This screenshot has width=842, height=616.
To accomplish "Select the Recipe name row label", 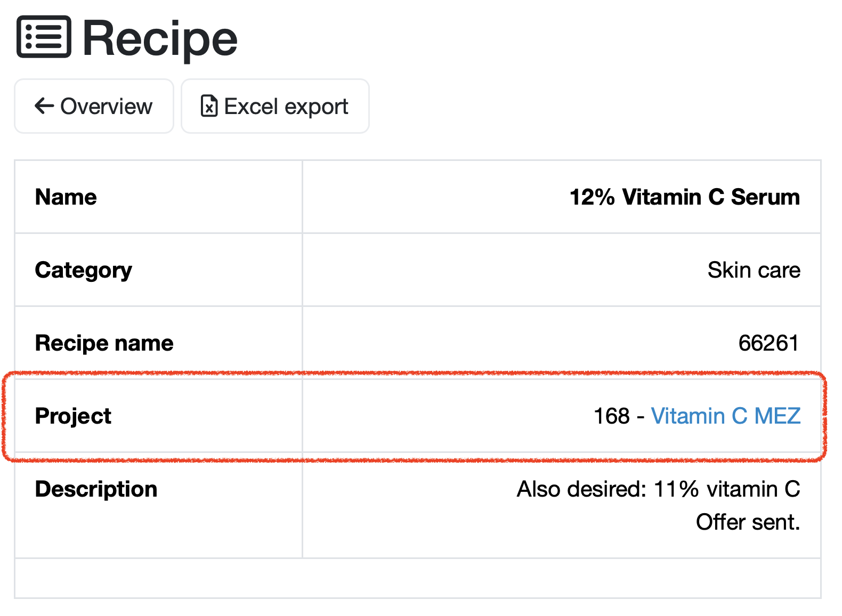I will 104,343.
